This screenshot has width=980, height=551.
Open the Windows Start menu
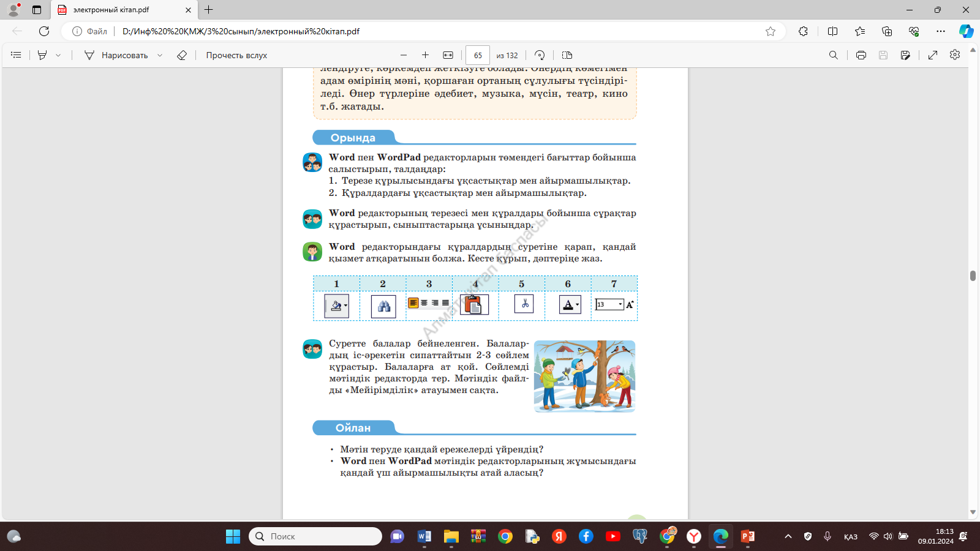(233, 536)
